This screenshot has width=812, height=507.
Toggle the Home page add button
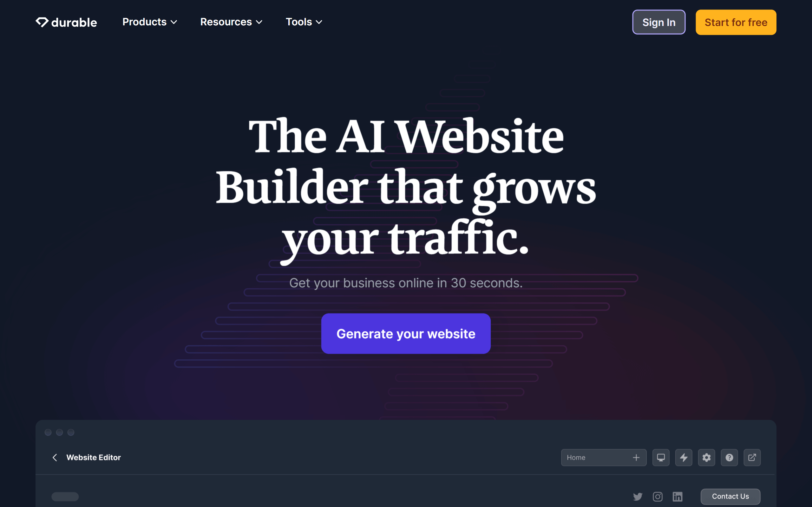(x=637, y=457)
